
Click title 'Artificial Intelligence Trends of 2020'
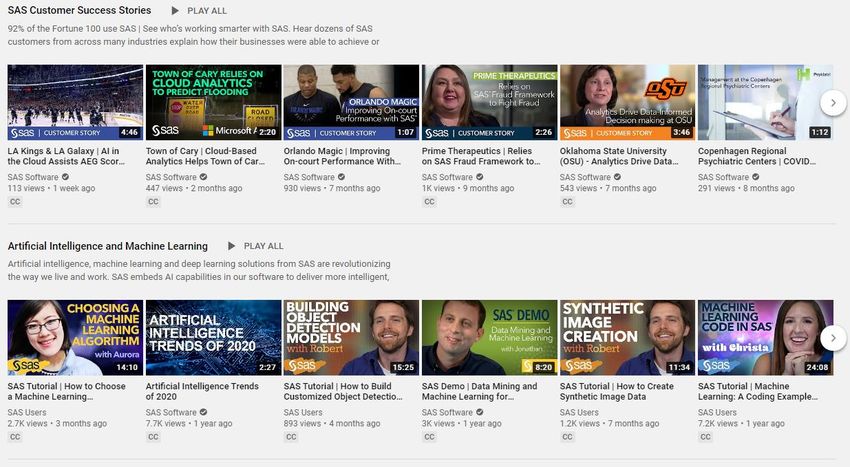(x=202, y=392)
